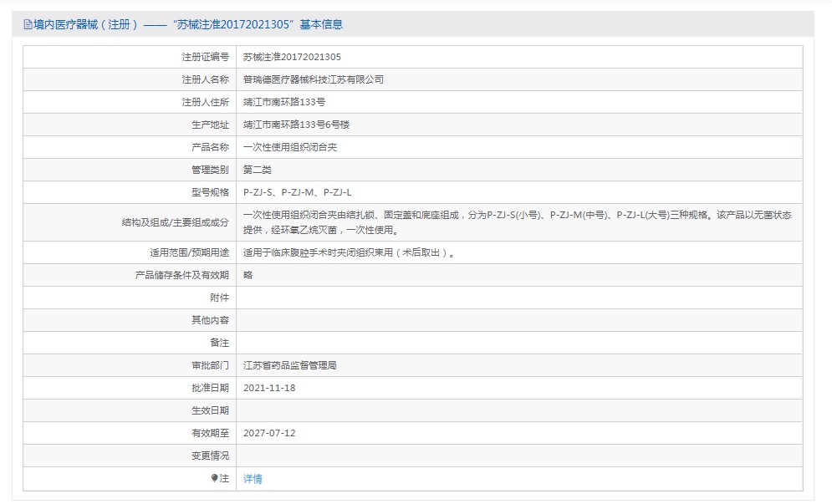Click intended use text 适用于临床腹腔手术时夹闭组织束用
832x504 pixels.
[349, 252]
